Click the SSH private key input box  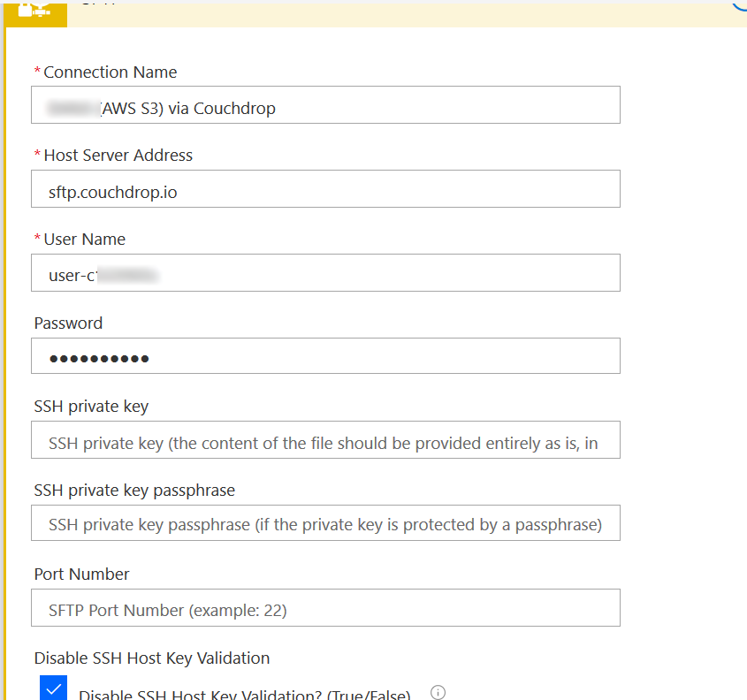[x=325, y=439]
